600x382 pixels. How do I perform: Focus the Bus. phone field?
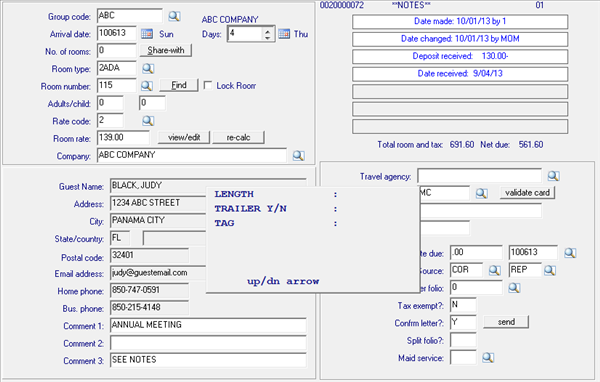(149, 308)
